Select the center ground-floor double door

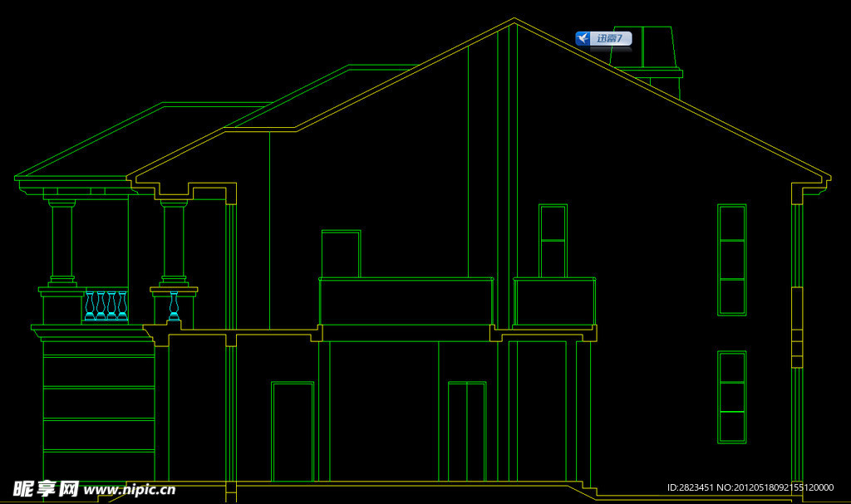466,431
